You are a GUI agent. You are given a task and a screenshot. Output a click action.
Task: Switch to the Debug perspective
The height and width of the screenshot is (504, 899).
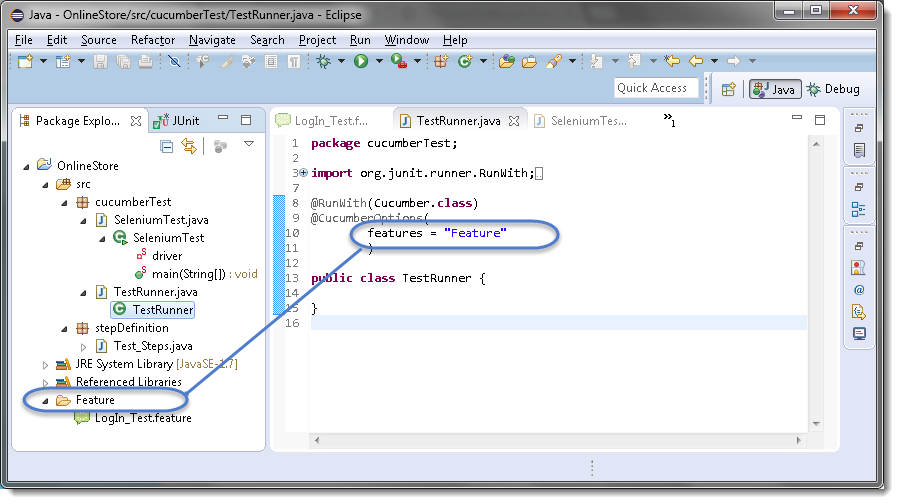(833, 89)
